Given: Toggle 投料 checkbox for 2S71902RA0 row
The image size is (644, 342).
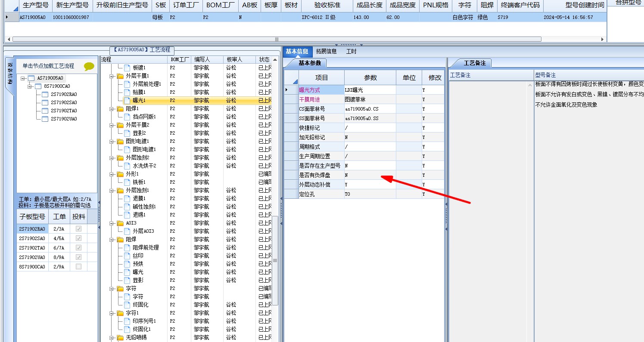Looking at the screenshot, I should coord(78,229).
